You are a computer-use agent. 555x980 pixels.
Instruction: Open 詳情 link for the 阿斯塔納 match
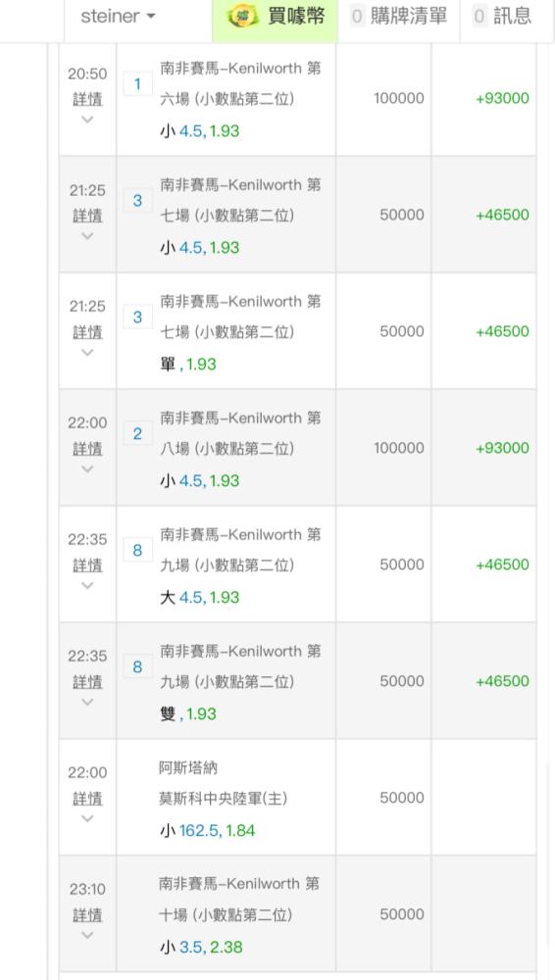click(x=87, y=798)
